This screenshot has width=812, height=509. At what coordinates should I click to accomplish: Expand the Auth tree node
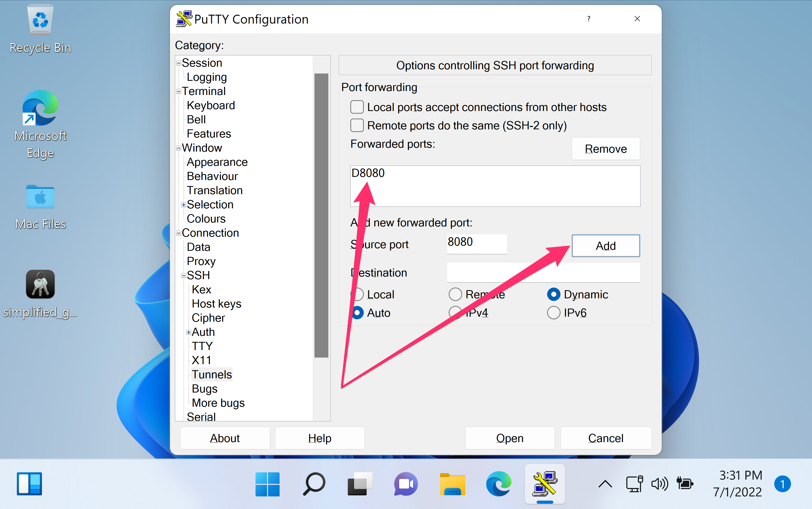tap(189, 332)
